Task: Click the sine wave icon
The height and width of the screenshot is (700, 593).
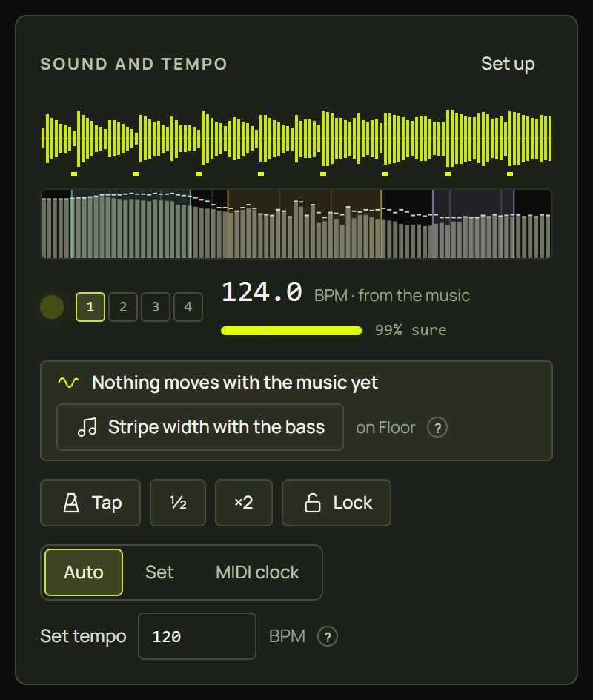Action: 68,383
